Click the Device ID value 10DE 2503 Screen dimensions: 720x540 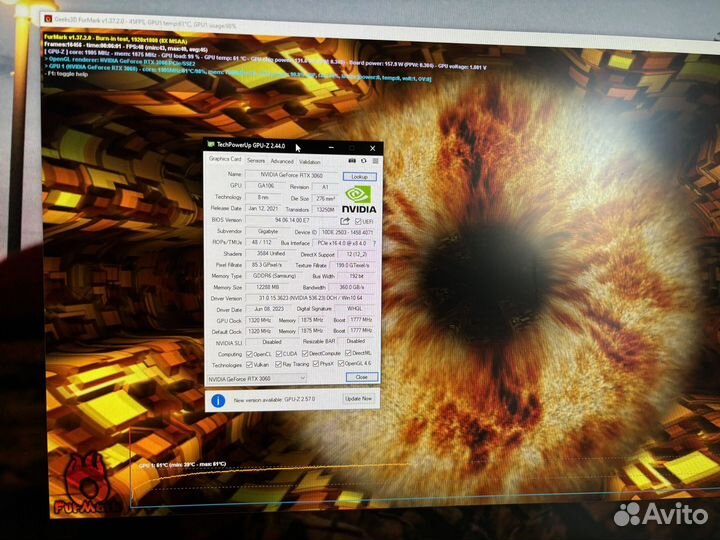click(x=347, y=232)
